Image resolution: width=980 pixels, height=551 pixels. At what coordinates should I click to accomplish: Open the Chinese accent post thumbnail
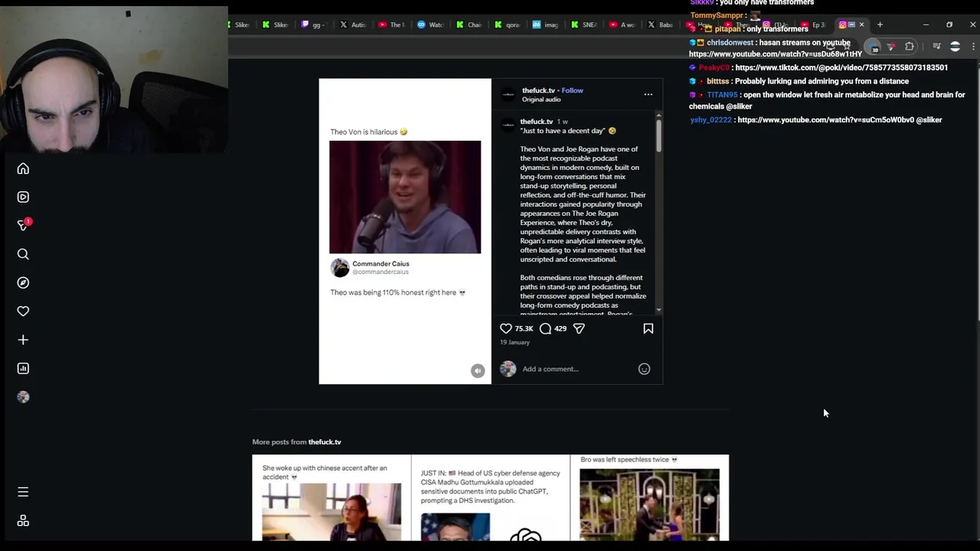tap(332, 498)
